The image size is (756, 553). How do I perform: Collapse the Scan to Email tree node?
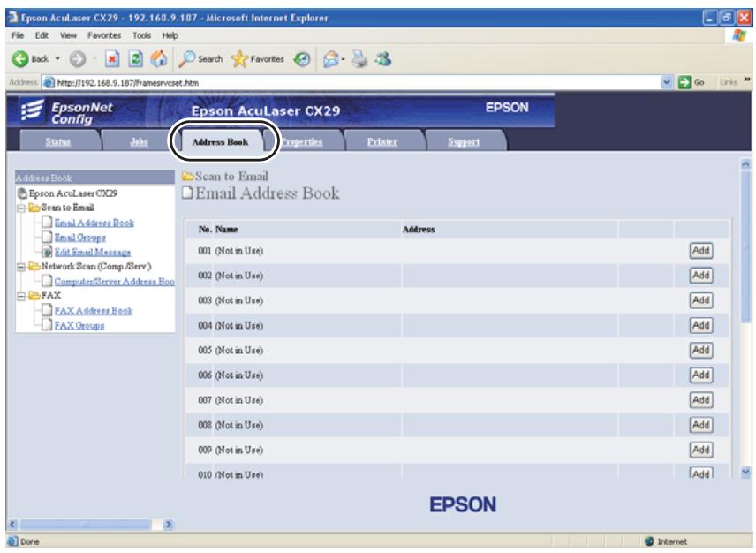21,208
